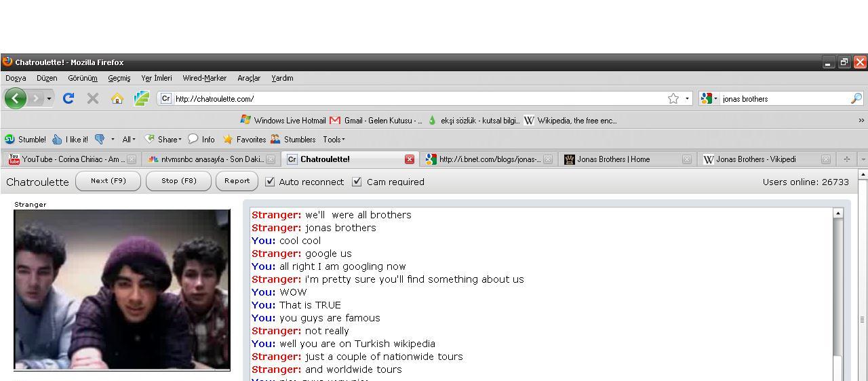
Task: Click the magnifying glass search icon
Action: click(x=856, y=98)
